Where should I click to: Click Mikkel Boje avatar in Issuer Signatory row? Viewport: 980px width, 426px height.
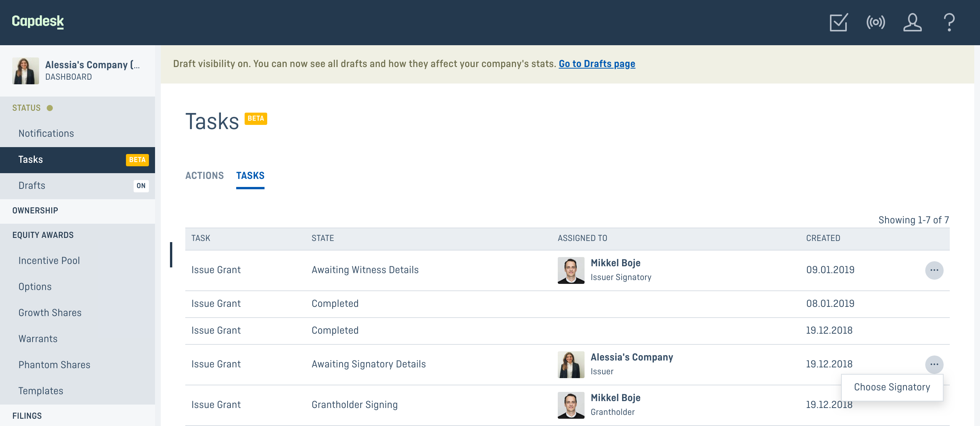coord(571,270)
